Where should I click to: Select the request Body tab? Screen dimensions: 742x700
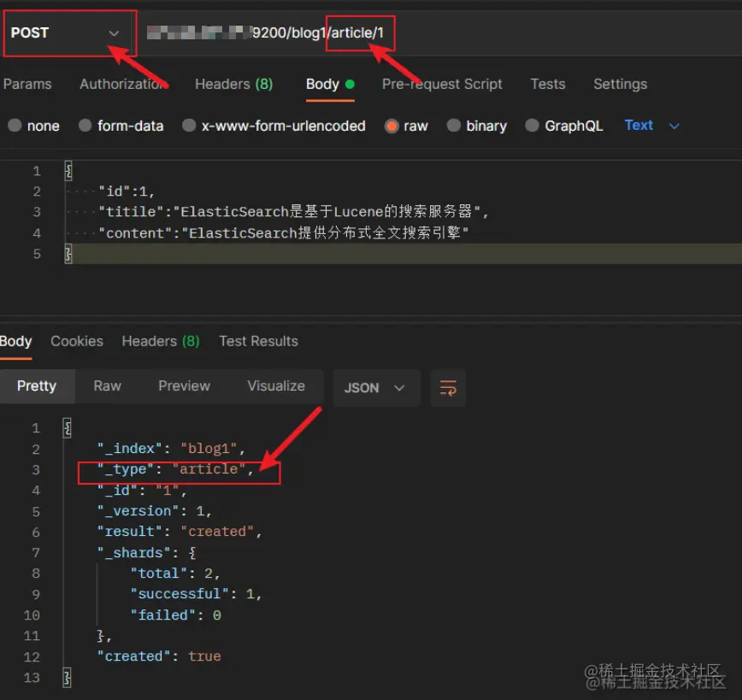[x=330, y=85]
